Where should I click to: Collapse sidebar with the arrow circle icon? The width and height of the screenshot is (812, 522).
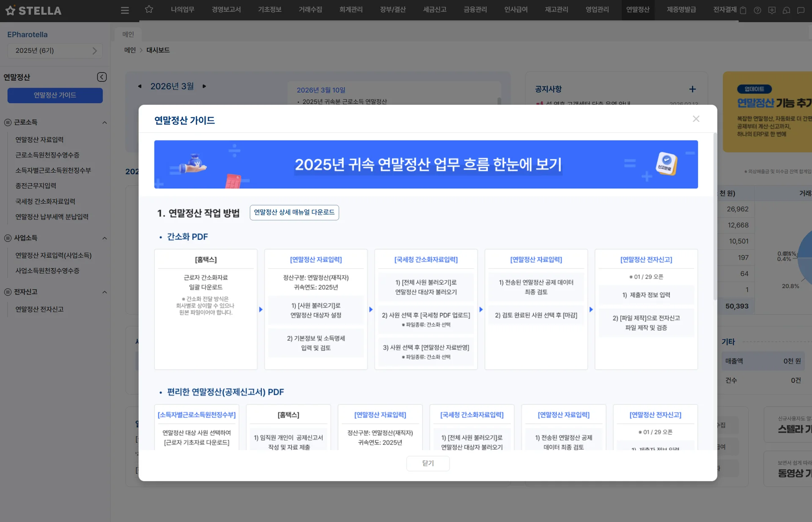[x=101, y=77]
